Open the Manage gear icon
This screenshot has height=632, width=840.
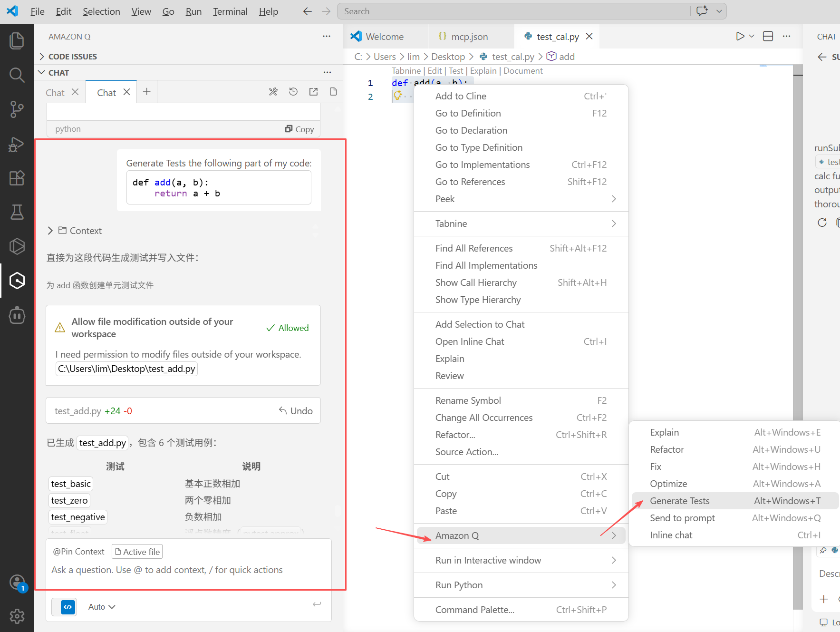17,616
